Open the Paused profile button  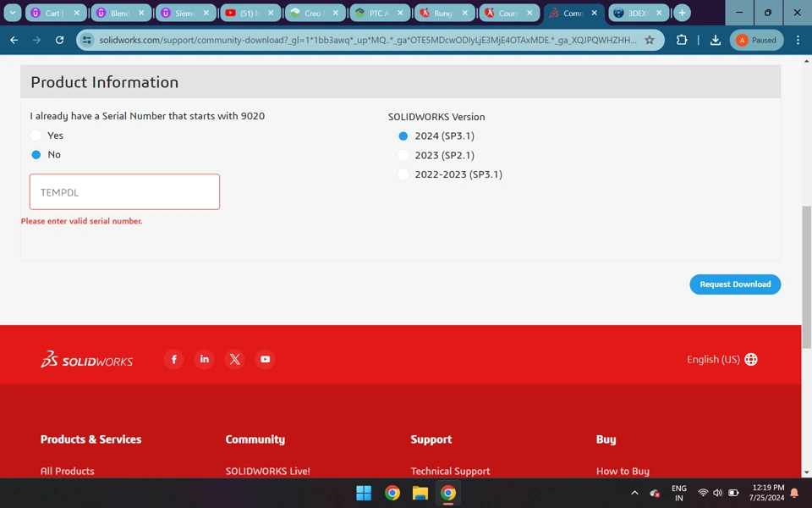pos(756,40)
